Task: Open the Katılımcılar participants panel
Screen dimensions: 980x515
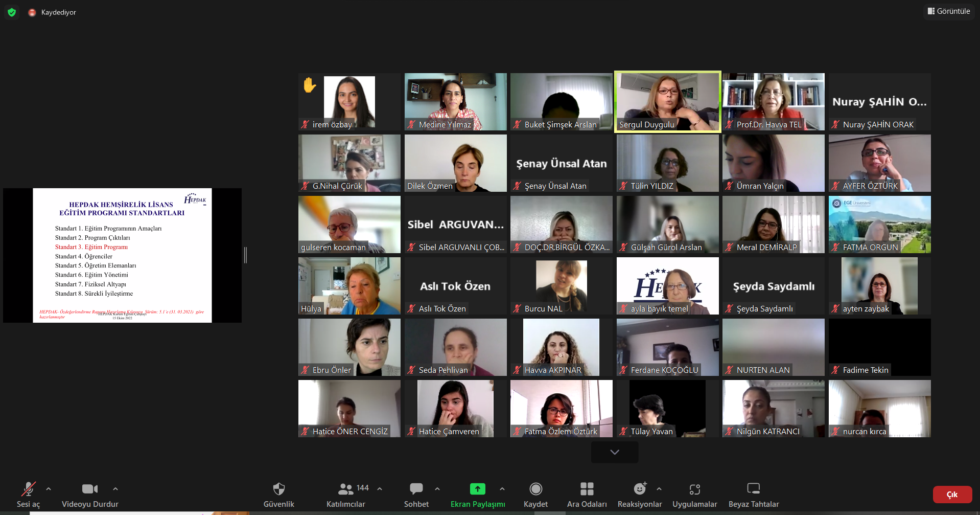Action: pos(346,495)
